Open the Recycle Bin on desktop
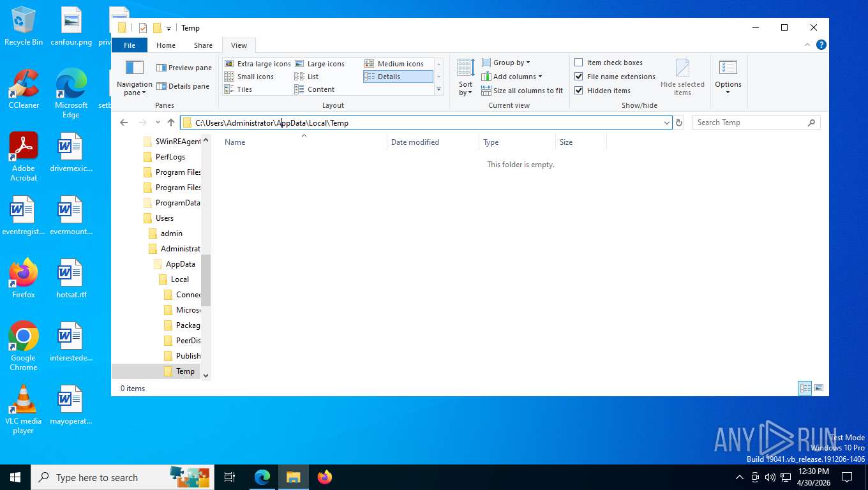This screenshot has width=868, height=490. click(24, 27)
